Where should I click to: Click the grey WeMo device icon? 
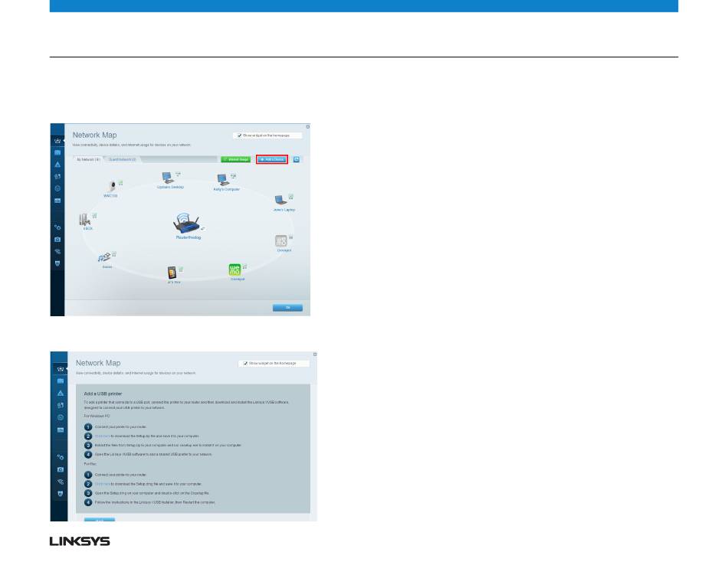(281, 242)
